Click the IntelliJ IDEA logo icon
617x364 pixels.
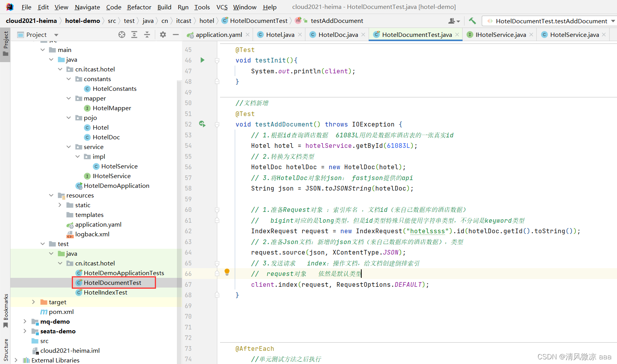(10, 7)
